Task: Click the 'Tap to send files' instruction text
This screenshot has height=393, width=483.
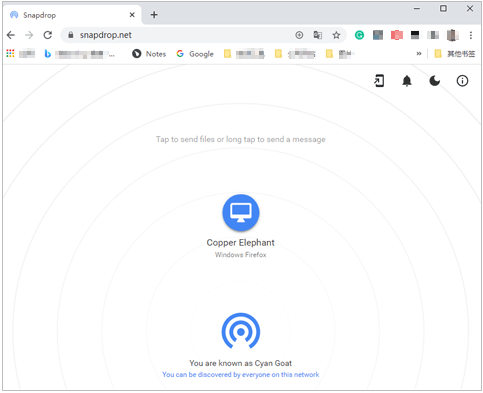Action: point(241,139)
